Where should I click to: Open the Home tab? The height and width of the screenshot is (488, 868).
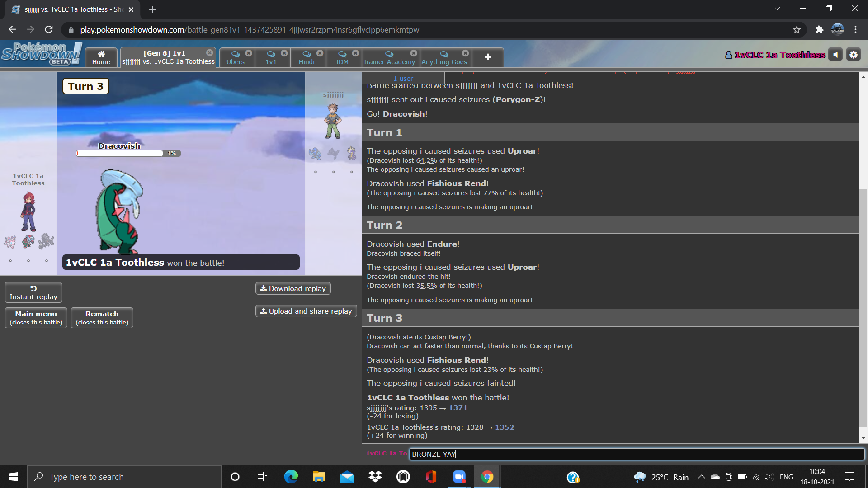101,57
